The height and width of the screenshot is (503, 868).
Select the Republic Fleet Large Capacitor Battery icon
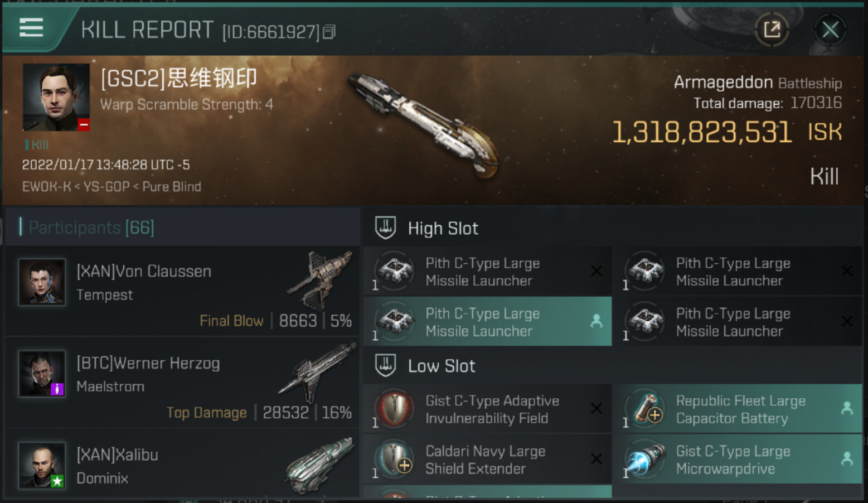[x=645, y=409]
